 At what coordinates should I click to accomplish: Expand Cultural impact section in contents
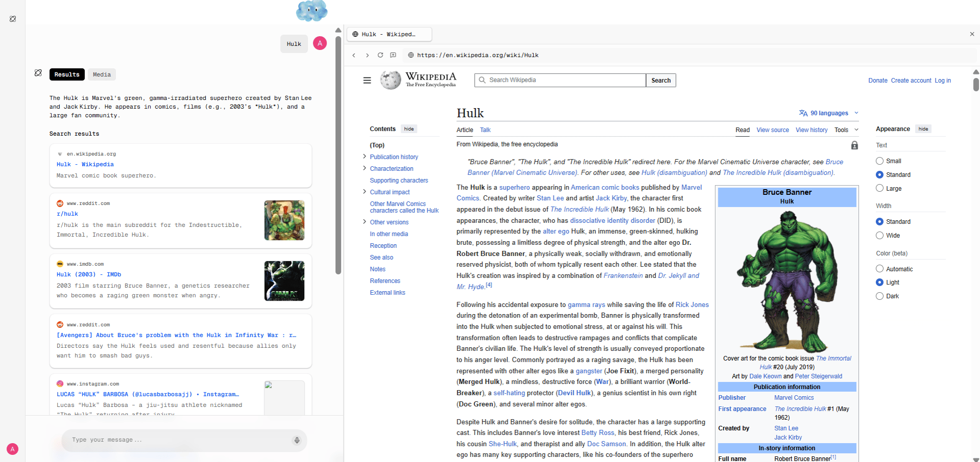(x=364, y=192)
